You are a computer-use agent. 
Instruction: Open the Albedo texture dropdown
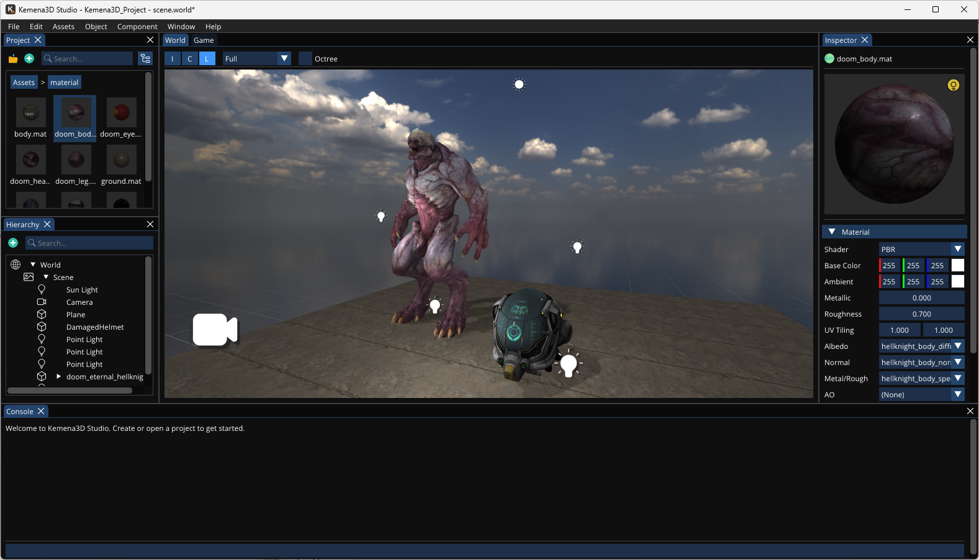pyautogui.click(x=921, y=346)
